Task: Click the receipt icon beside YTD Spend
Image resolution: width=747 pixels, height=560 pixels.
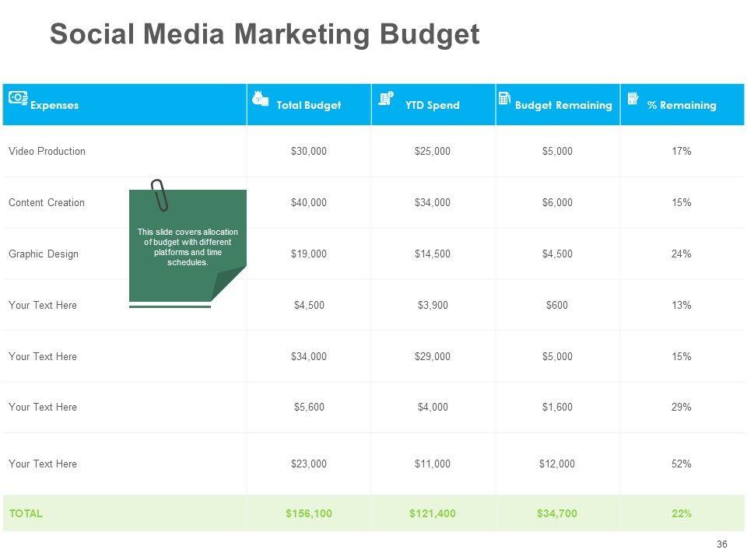Action: pos(385,98)
